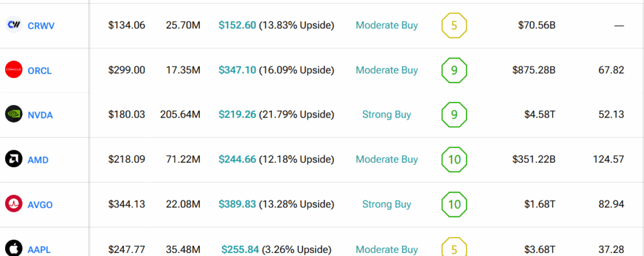The width and height of the screenshot is (644, 256).
Task: Click NVDA's $219.26 price target
Action: [237, 114]
